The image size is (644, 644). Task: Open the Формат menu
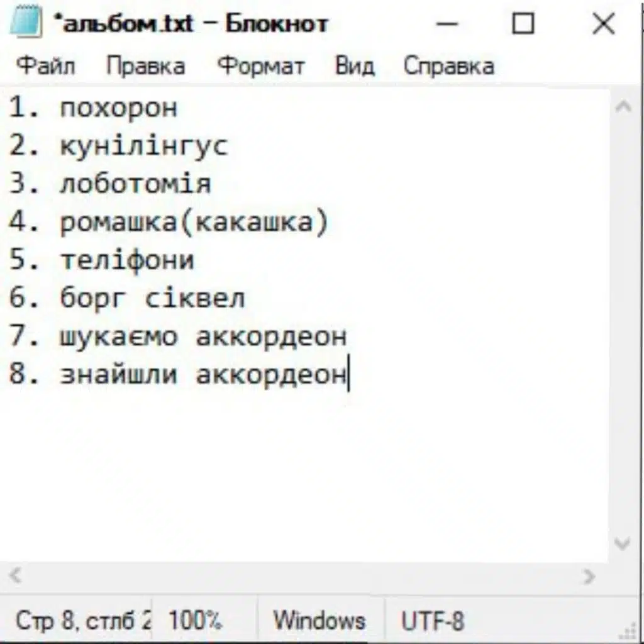[x=261, y=66]
